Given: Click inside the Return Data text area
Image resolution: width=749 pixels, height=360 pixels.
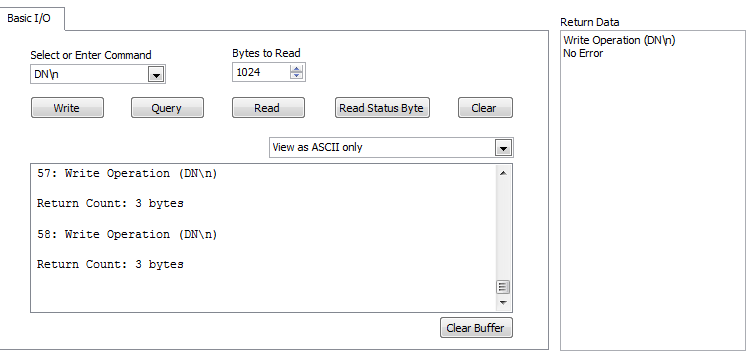Looking at the screenshot, I should pos(653,191).
